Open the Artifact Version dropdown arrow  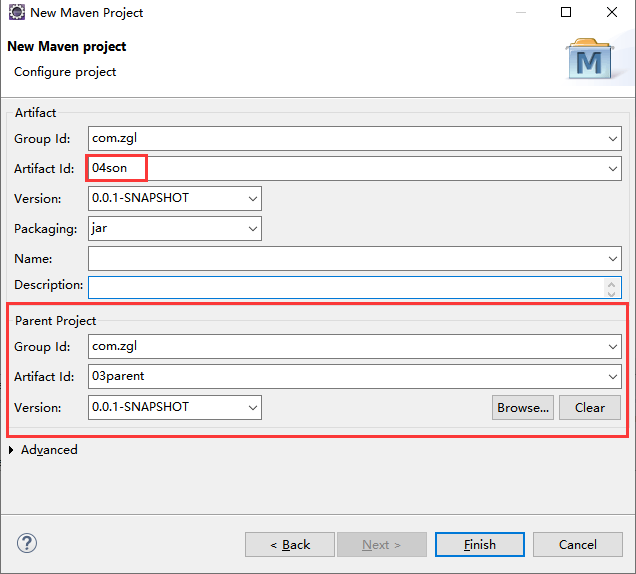point(253,199)
